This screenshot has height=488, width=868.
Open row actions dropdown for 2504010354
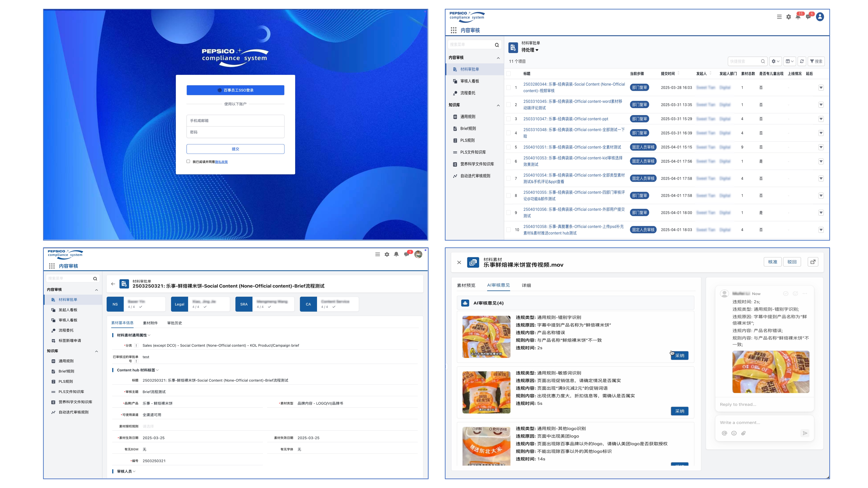pyautogui.click(x=821, y=178)
